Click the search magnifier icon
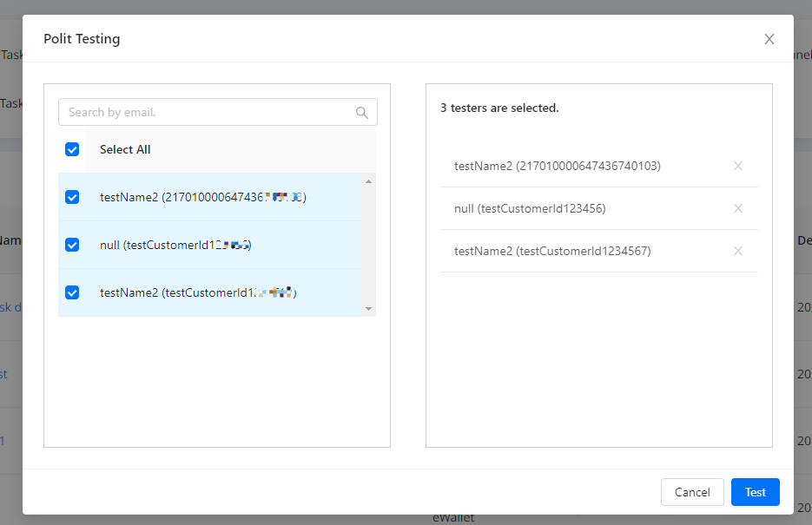Image resolution: width=812 pixels, height=525 pixels. (x=362, y=112)
